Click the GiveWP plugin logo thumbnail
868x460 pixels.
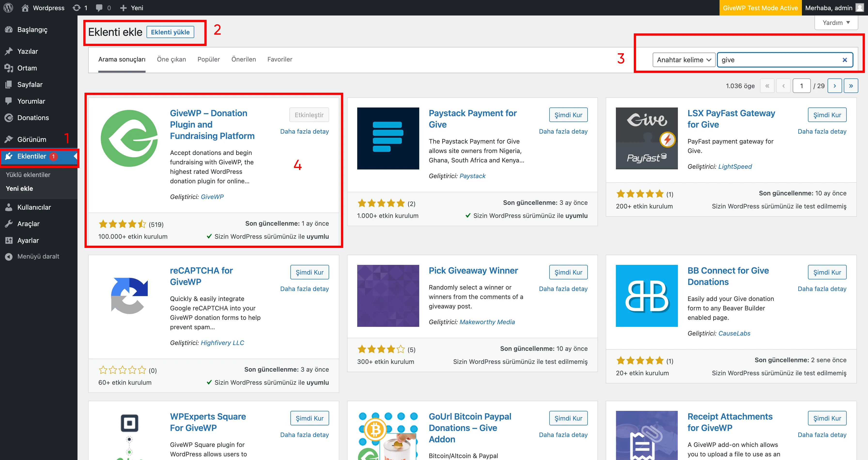coord(129,138)
